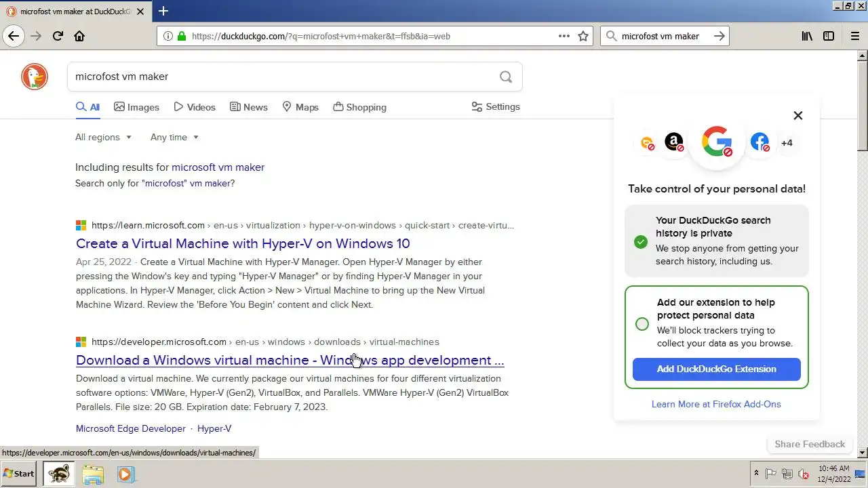The width and height of the screenshot is (868, 488).
Task: Click the +4 trackers badge
Action: 787,143
